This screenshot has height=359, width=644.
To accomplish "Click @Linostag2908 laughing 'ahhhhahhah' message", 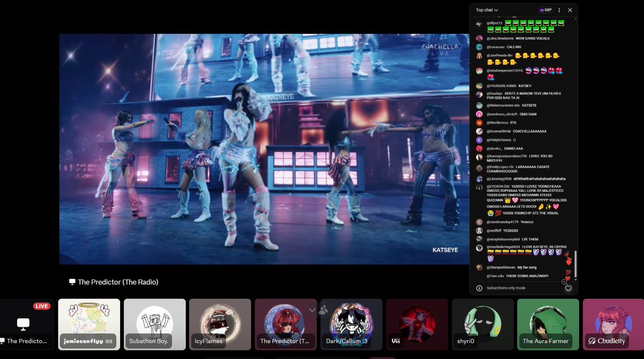I will 521,179.
